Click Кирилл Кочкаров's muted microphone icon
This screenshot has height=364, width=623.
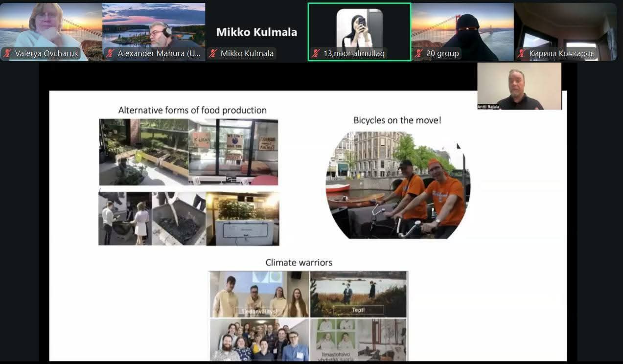[x=521, y=53]
